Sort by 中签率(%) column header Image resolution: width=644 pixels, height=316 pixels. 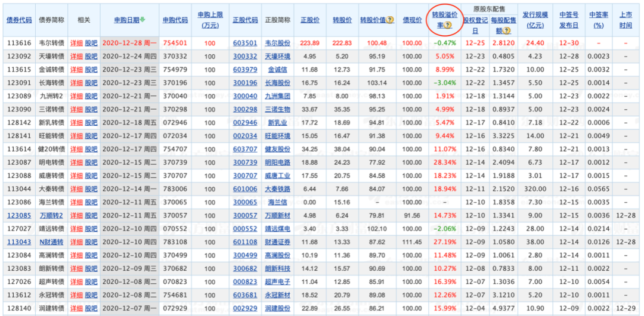pos(599,20)
